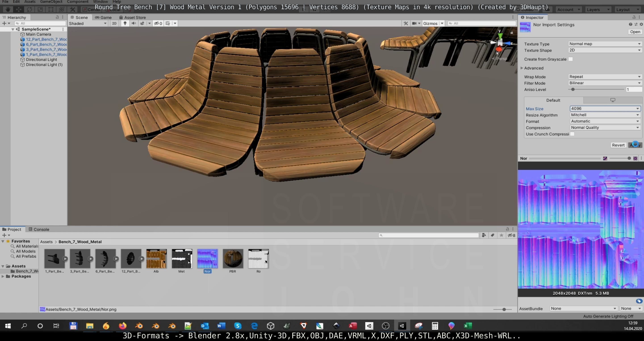
Task: Enable Use Crunch Compression checkbox
Action: click(x=572, y=134)
